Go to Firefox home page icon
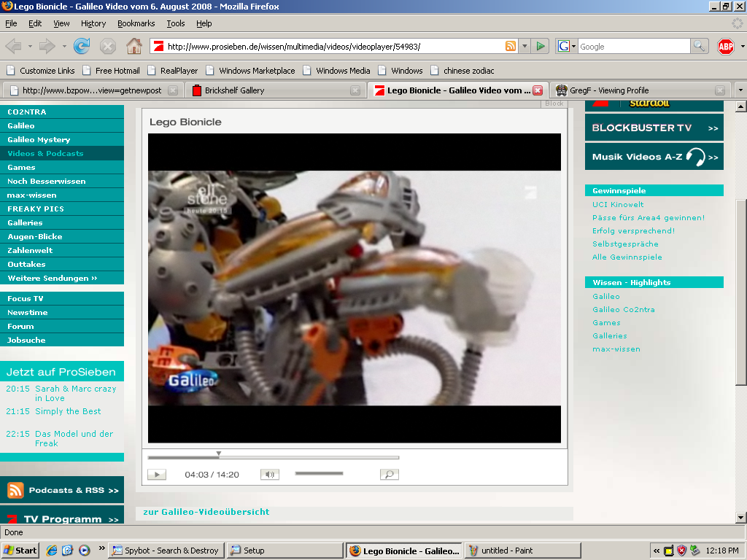Viewport: 747px width, 560px height. coord(134,46)
